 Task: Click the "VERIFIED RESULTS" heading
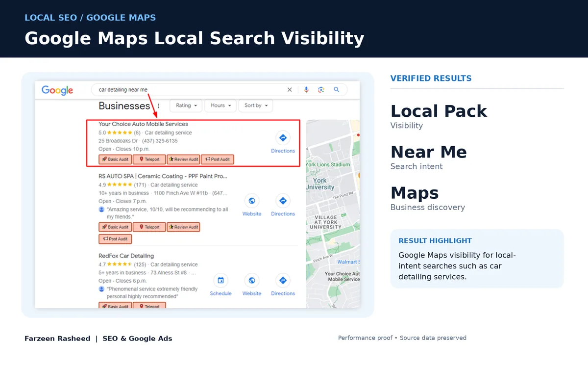tap(431, 78)
